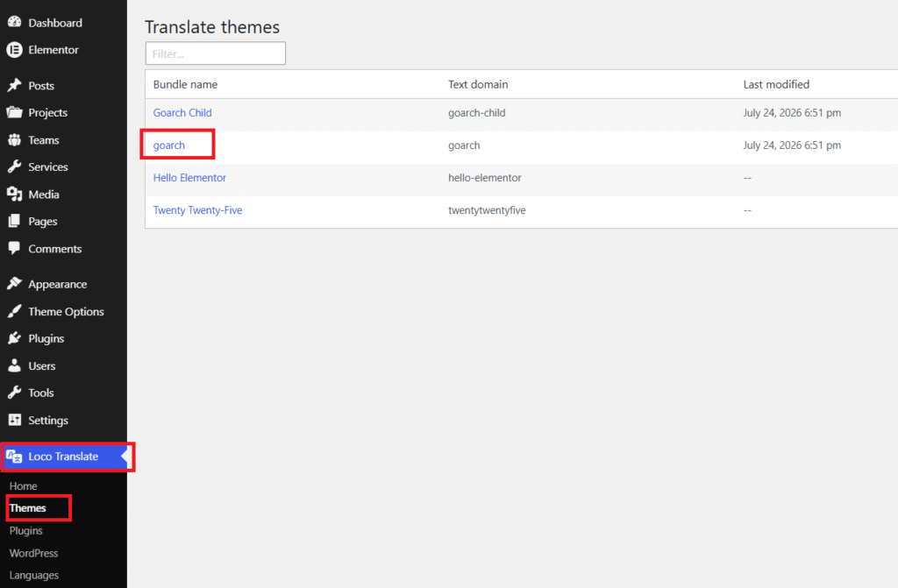Click the Last modified column header
The width and height of the screenshot is (898, 588).
(x=777, y=85)
